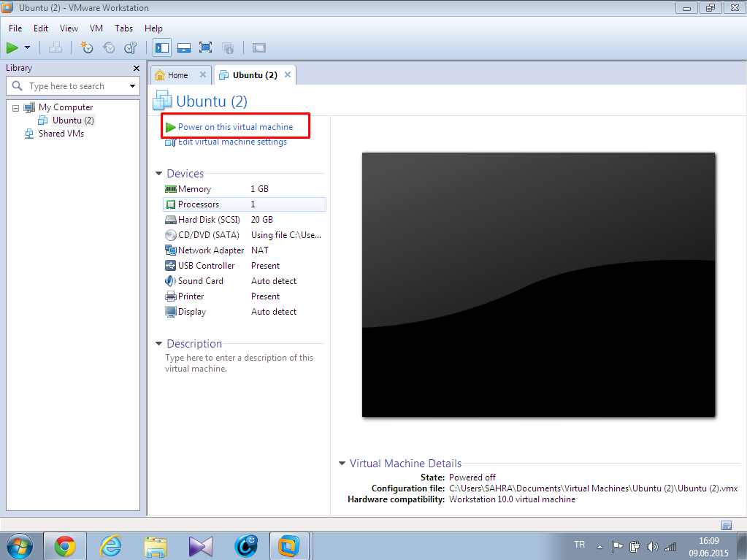Click the NAT network adapter value
This screenshot has width=747, height=560.
pyautogui.click(x=260, y=250)
